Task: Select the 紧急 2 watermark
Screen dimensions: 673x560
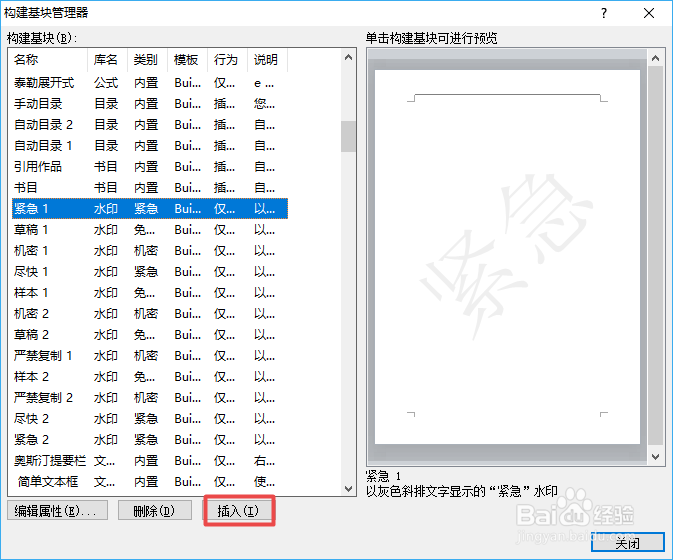Action: 150,440
